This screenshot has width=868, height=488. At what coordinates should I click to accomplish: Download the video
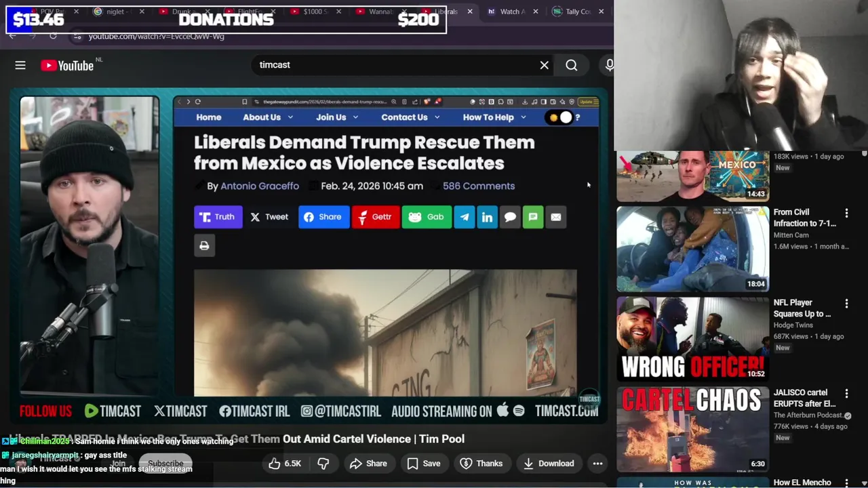[549, 464]
